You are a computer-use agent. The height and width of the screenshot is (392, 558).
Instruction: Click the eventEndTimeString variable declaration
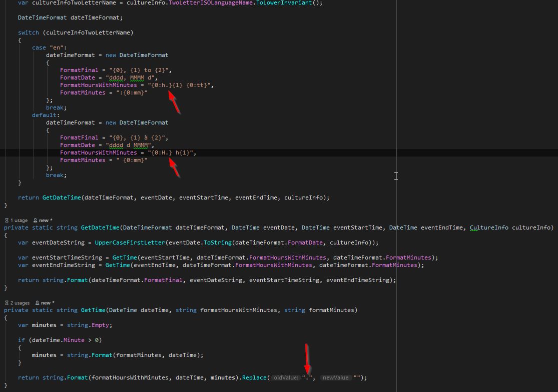[x=64, y=265]
